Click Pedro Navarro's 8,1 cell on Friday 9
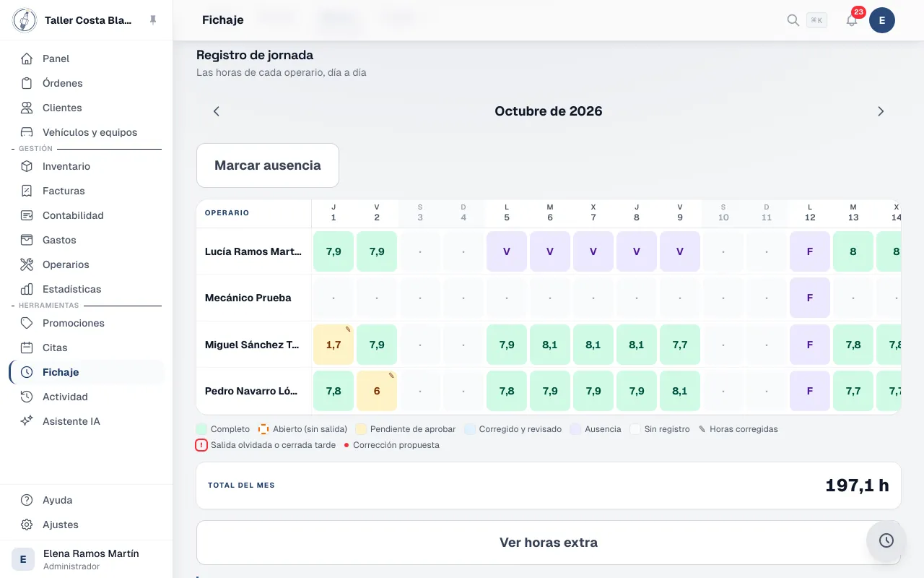The height and width of the screenshot is (578, 924). tap(680, 391)
